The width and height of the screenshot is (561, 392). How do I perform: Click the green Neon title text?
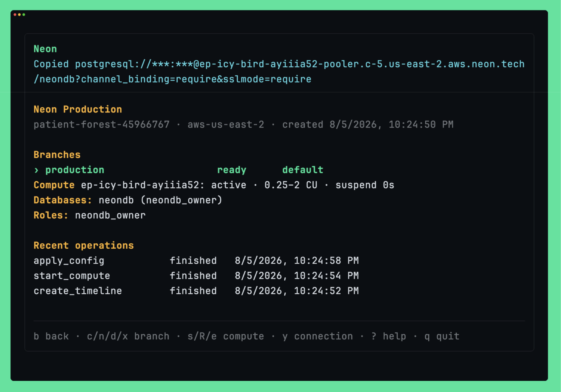point(45,49)
